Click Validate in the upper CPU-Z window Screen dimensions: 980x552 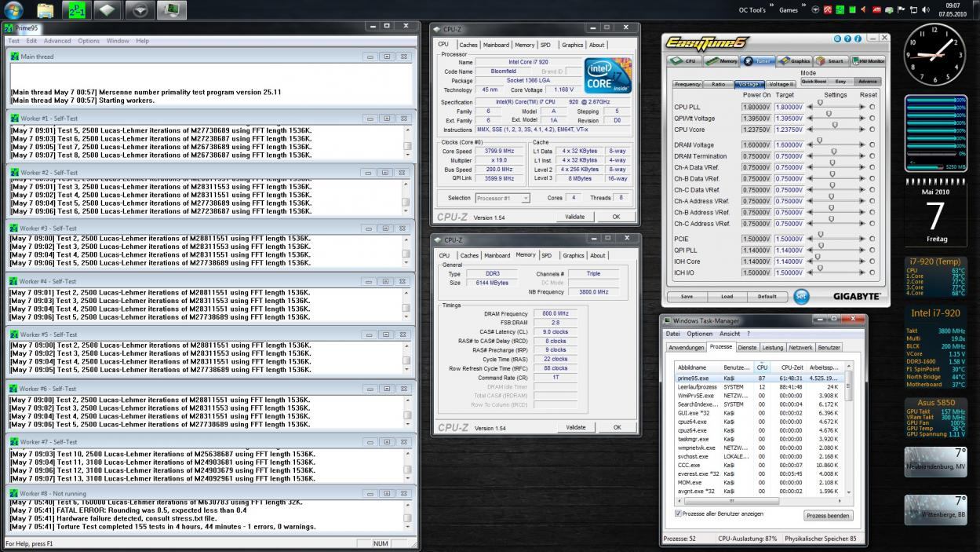point(575,217)
